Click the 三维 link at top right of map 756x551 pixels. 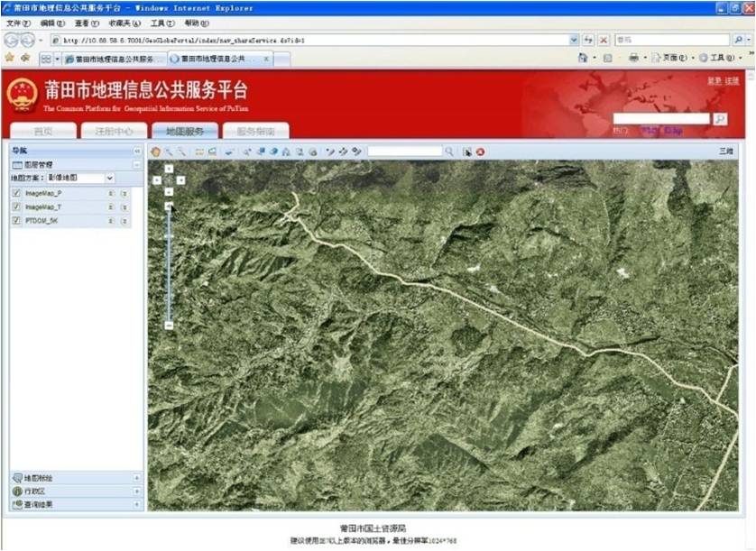coord(726,152)
